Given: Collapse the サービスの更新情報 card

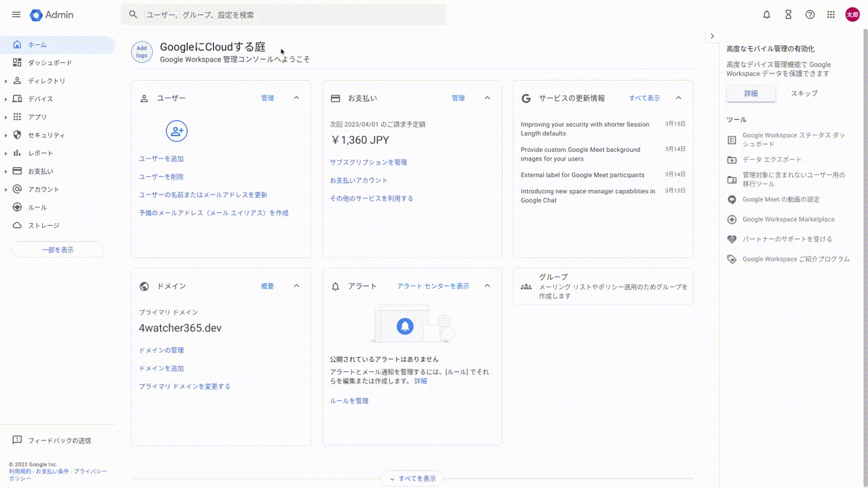Looking at the screenshot, I should [678, 98].
